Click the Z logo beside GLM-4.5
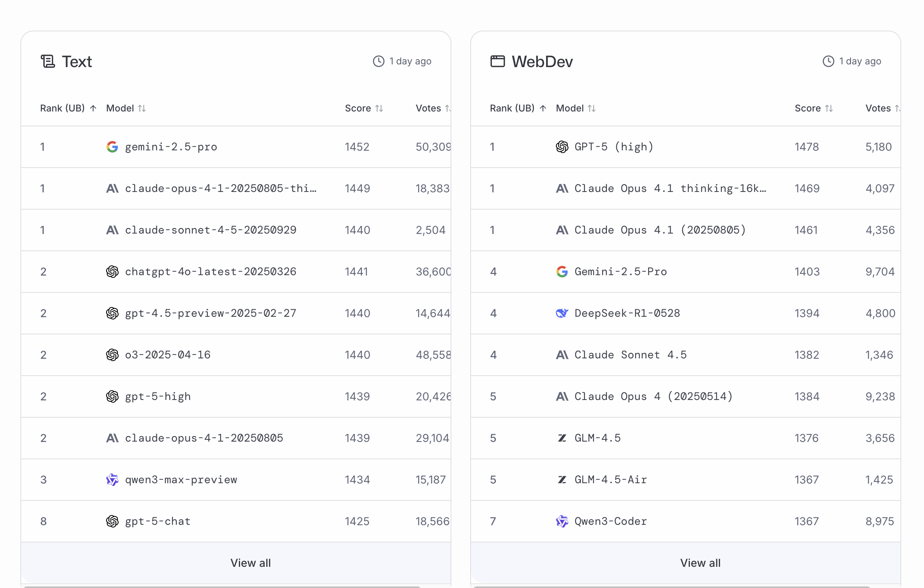Screen dimensions: 924x588 (x=562, y=438)
